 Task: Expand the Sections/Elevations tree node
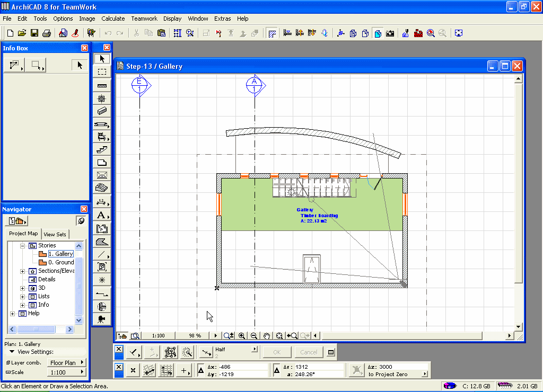coord(23,271)
